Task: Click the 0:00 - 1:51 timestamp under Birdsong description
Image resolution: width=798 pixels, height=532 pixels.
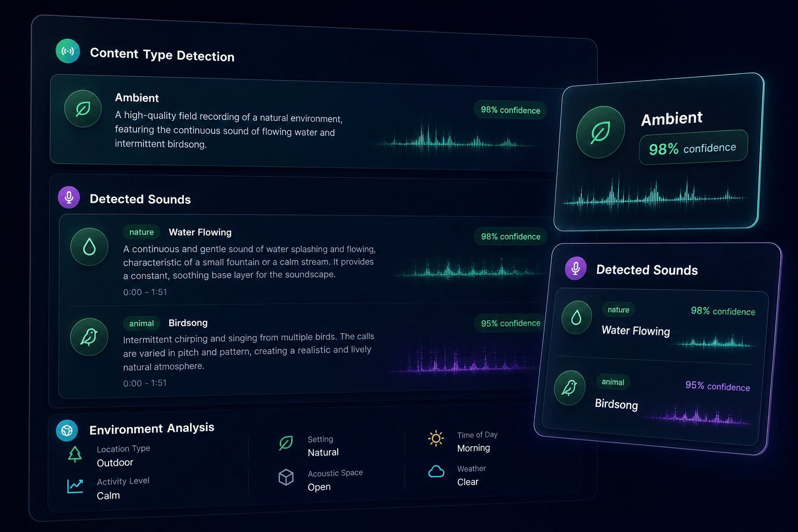Action: point(145,383)
